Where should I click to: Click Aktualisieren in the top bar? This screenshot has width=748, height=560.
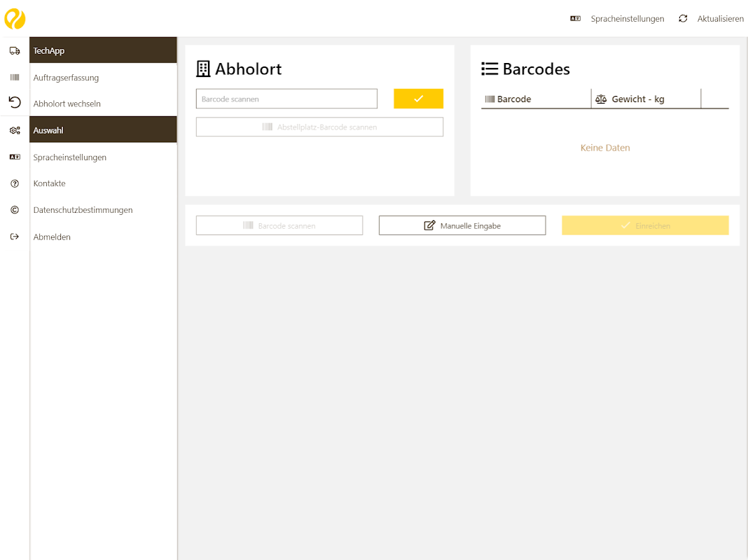click(x=720, y=19)
